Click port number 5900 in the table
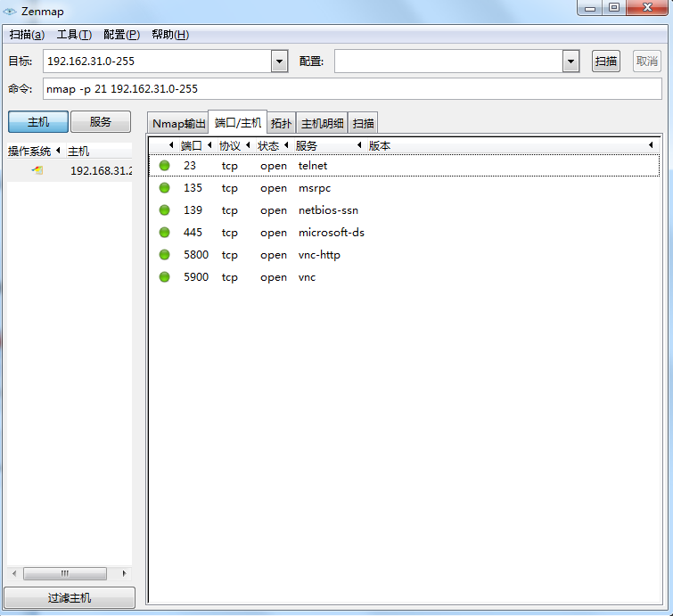Viewport: 673px width, 616px height. 196,277
